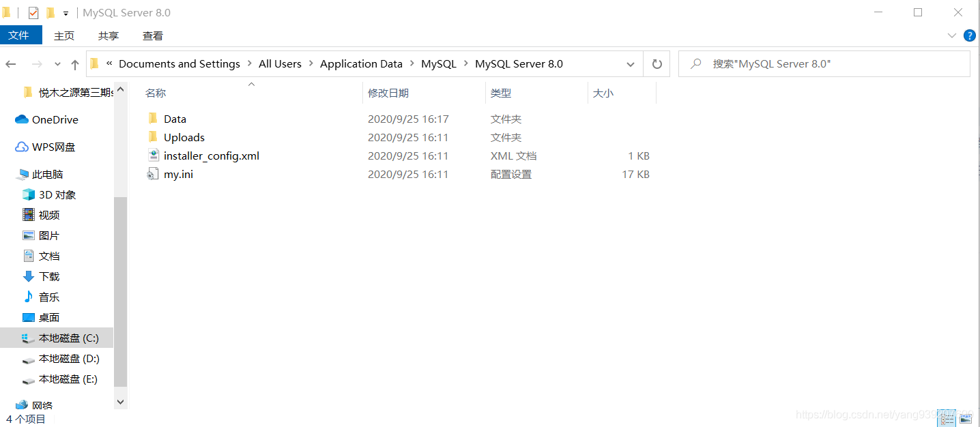
Task: Click the MySQL Server 8.0 breadcrumb
Action: click(519, 63)
